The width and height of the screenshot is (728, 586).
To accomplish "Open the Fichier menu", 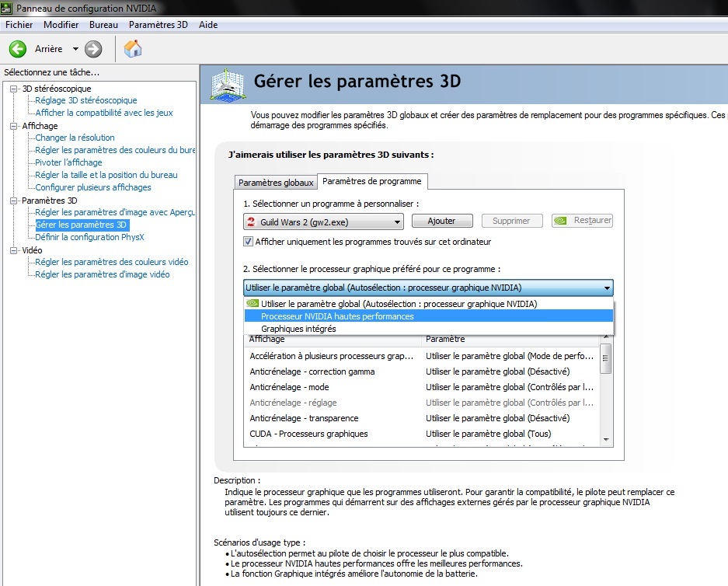I will pyautogui.click(x=19, y=25).
